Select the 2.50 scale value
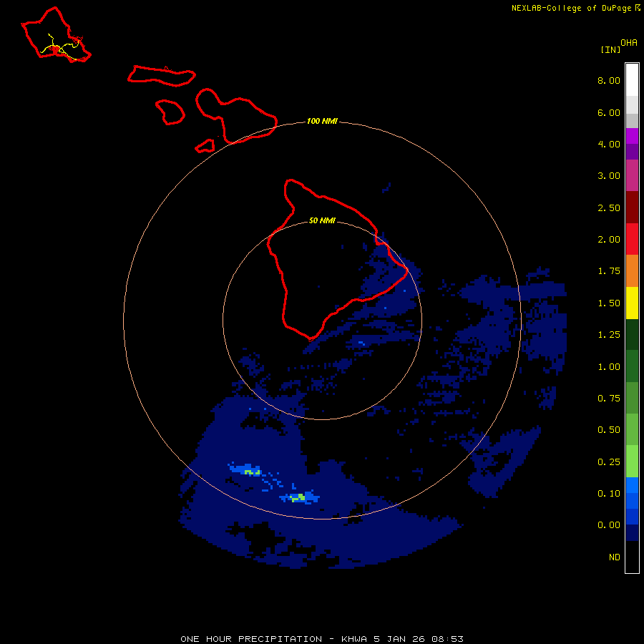644x644 pixels. click(609, 208)
